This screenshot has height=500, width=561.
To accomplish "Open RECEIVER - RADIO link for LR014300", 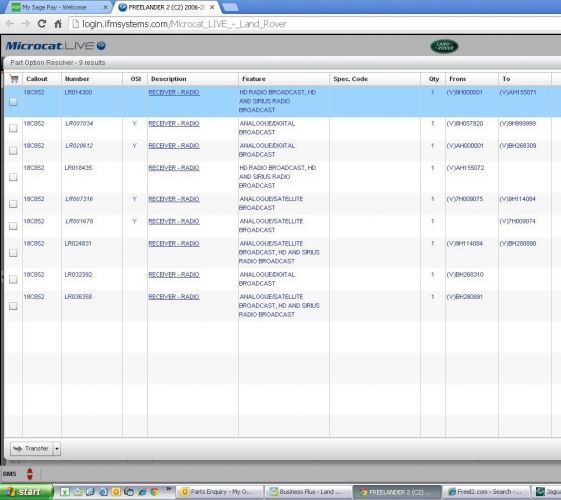I will (x=174, y=92).
